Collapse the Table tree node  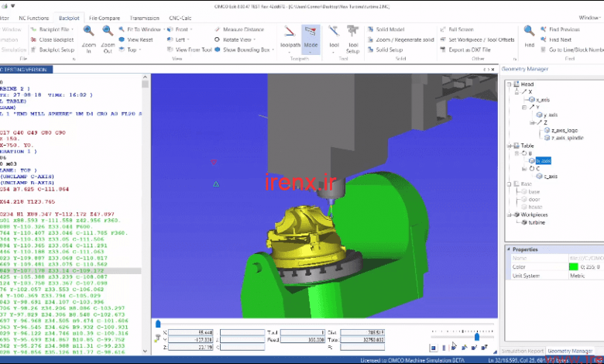[510, 146]
